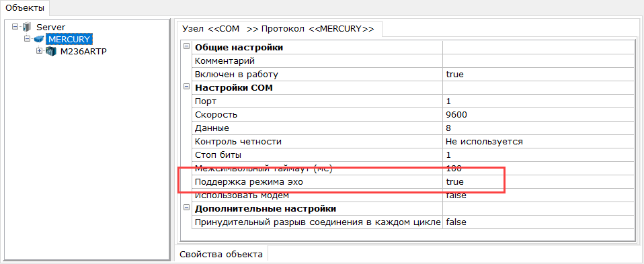Select the Использовать модем property label
This screenshot has width=644, height=264.
(242, 195)
